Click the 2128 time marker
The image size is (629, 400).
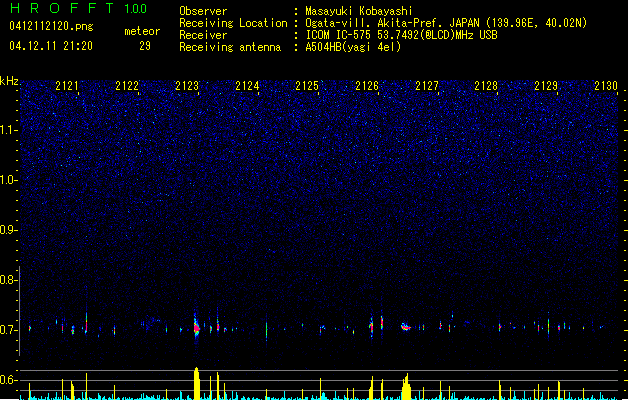point(486,86)
